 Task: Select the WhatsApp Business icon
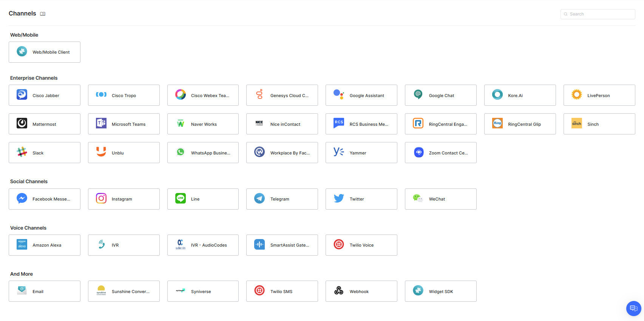[x=181, y=152]
